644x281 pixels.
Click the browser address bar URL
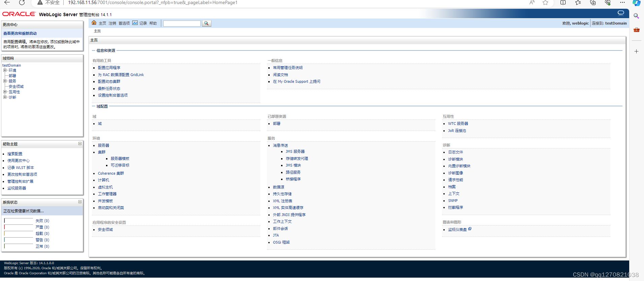coord(153,3)
